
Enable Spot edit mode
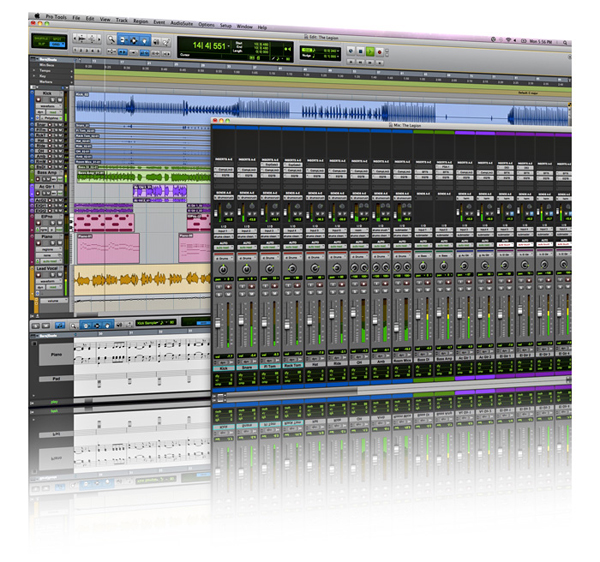[x=58, y=39]
